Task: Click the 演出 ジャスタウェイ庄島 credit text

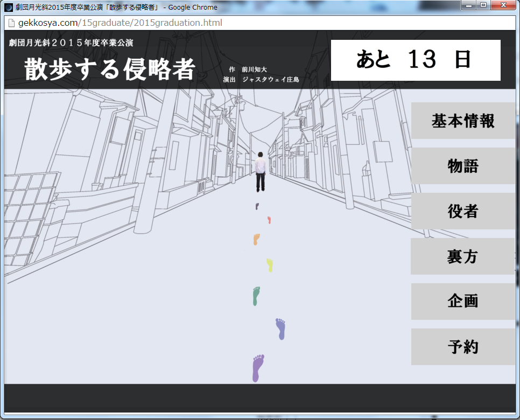Action: tap(261, 79)
